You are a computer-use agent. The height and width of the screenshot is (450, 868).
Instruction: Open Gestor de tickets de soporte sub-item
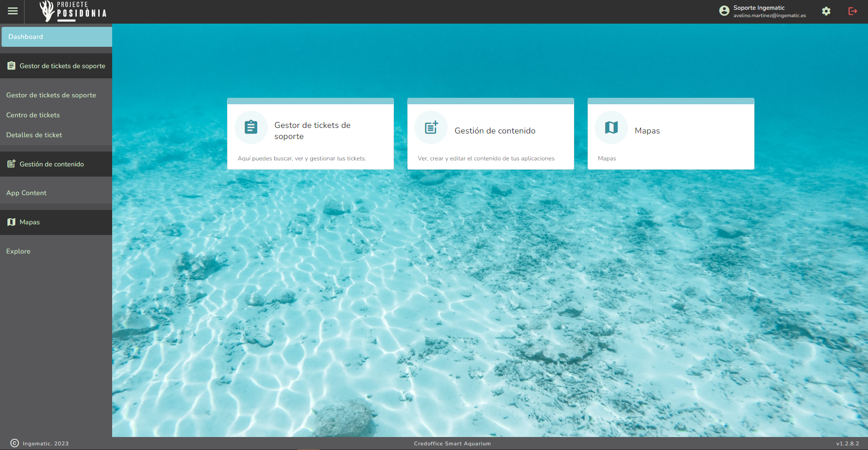pos(51,95)
